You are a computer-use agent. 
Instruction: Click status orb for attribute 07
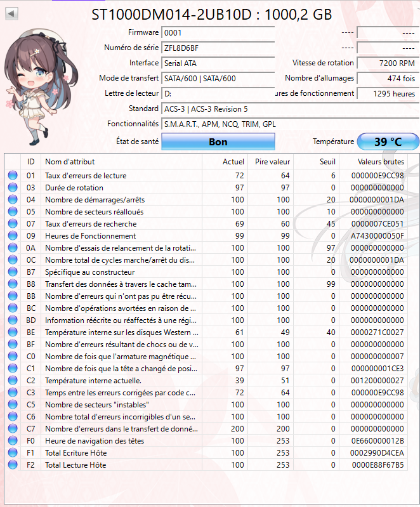(13, 224)
